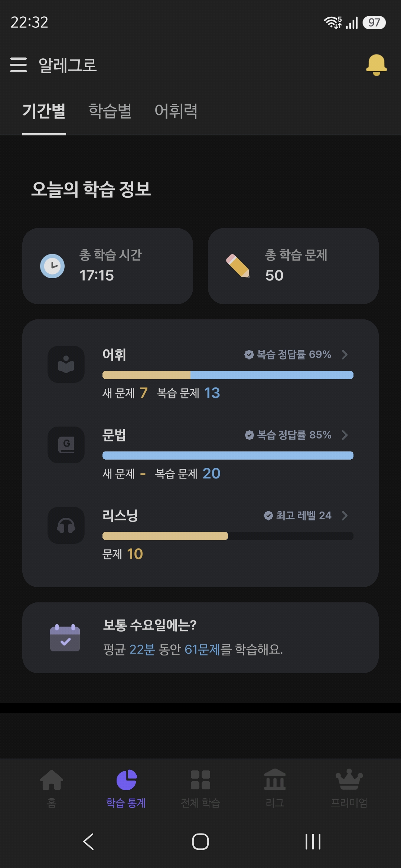Switch to 어휘력 tab
This screenshot has width=401, height=868.
(x=176, y=111)
